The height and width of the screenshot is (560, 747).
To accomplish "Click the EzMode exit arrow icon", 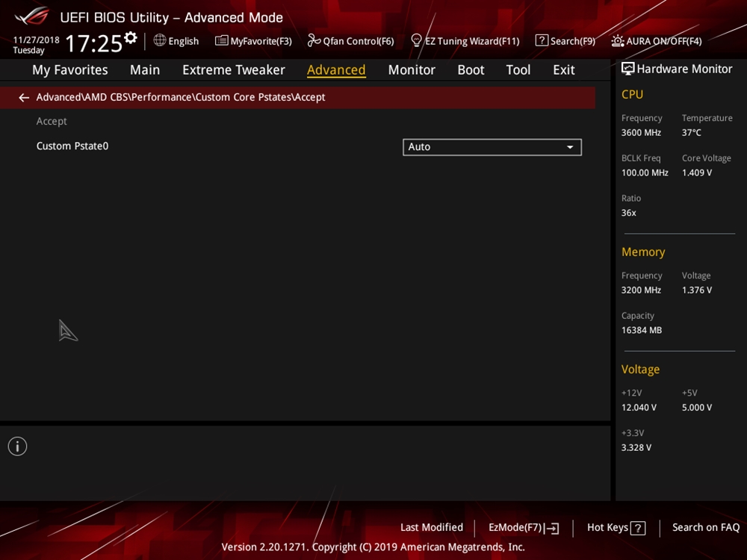I will click(x=551, y=528).
